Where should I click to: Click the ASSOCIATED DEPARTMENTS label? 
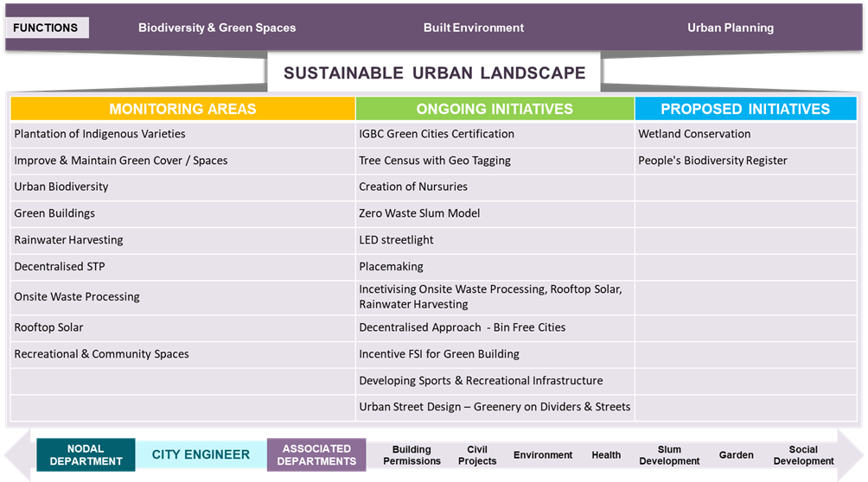coord(316,455)
